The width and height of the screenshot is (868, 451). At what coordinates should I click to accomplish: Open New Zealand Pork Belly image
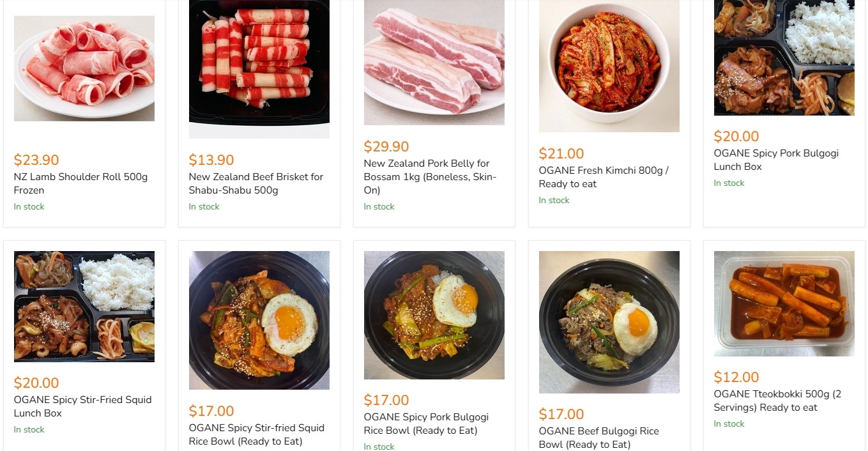[434, 62]
